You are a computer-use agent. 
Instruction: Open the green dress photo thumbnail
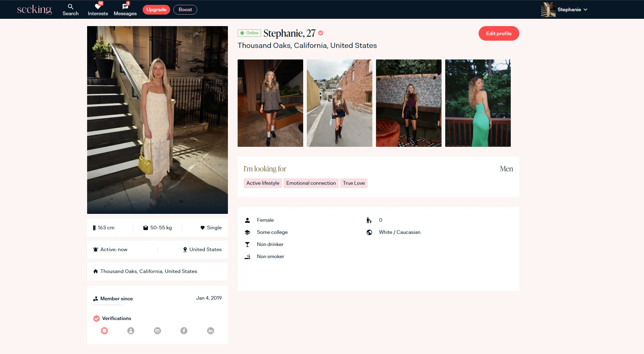(478, 103)
